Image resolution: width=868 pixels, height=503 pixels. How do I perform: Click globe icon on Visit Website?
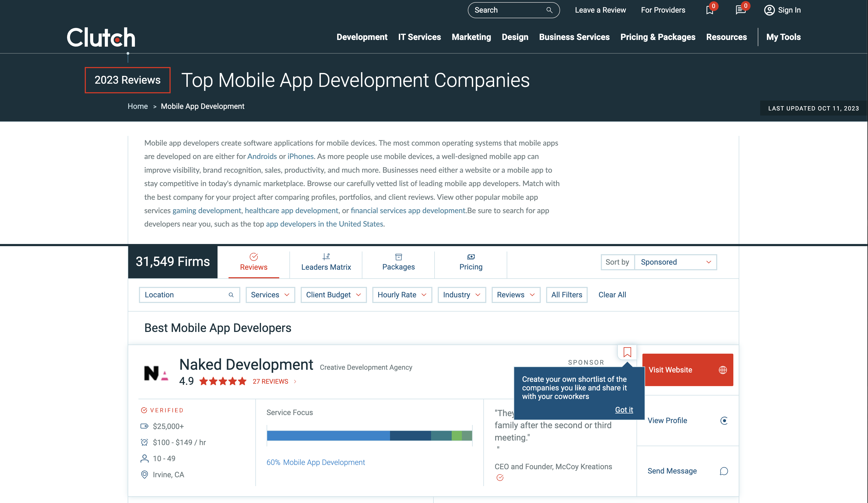tap(723, 370)
